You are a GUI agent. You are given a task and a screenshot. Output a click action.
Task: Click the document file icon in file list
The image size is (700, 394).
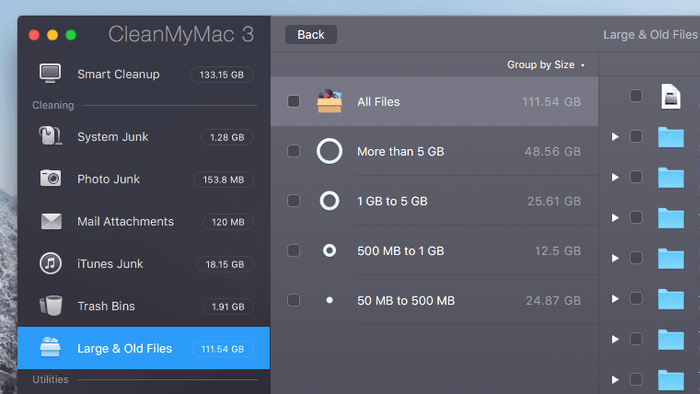click(671, 96)
